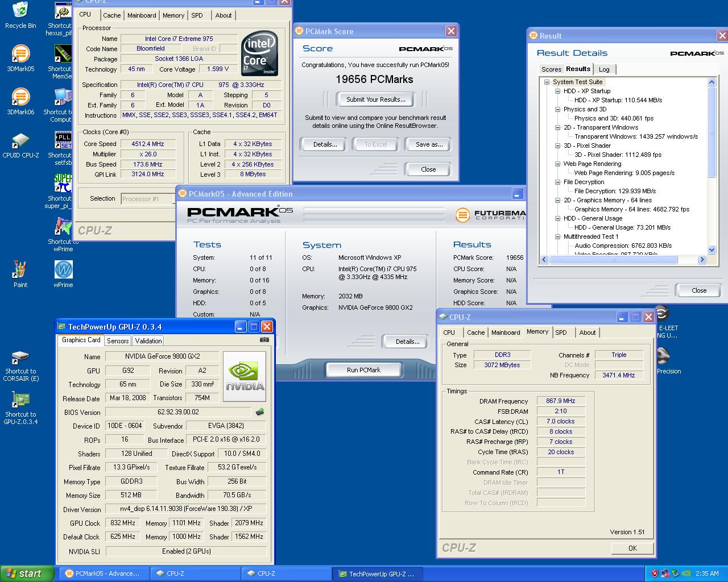728x582 pixels.
Task: Launch 3DMark05 from the desktop
Action: [x=20, y=57]
